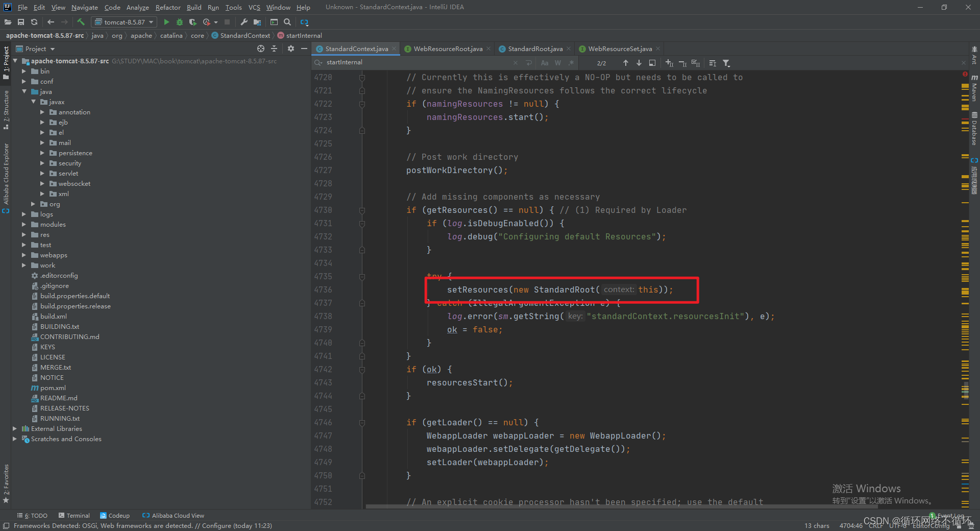Expand the webapps folder
This screenshot has width=980, height=531.
23,255
